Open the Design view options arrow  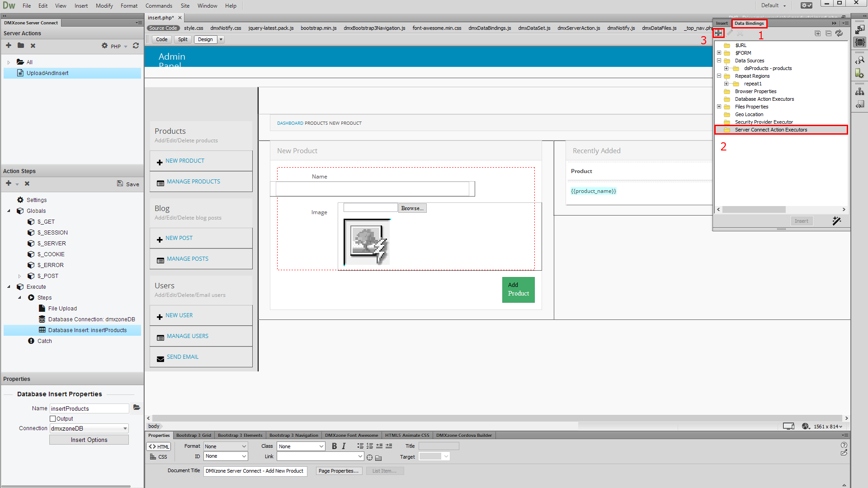point(221,39)
